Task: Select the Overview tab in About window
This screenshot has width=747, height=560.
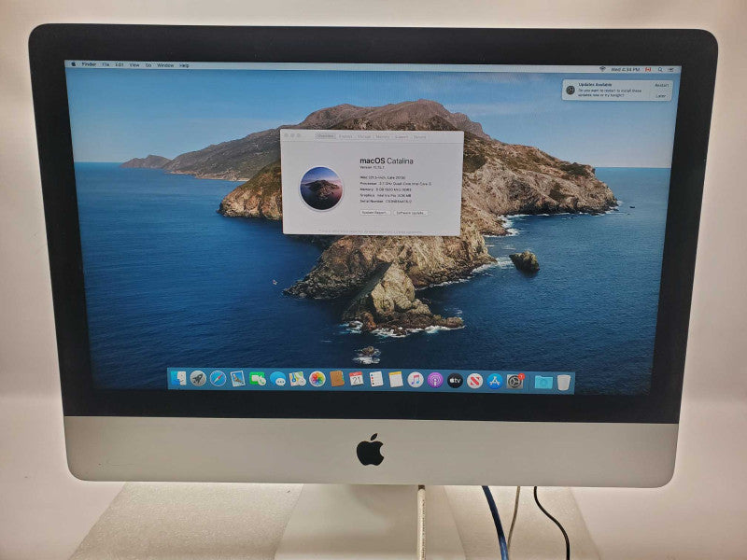Action: [x=325, y=135]
